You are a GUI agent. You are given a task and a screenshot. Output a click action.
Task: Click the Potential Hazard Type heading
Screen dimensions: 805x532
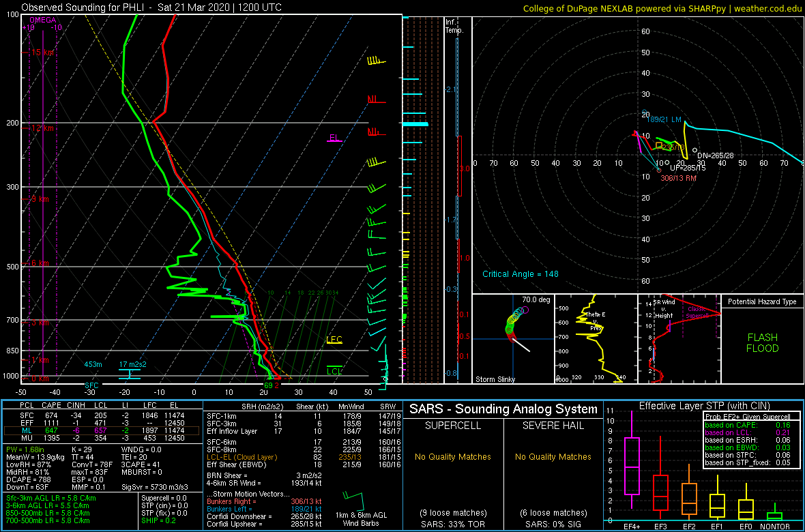click(x=763, y=301)
